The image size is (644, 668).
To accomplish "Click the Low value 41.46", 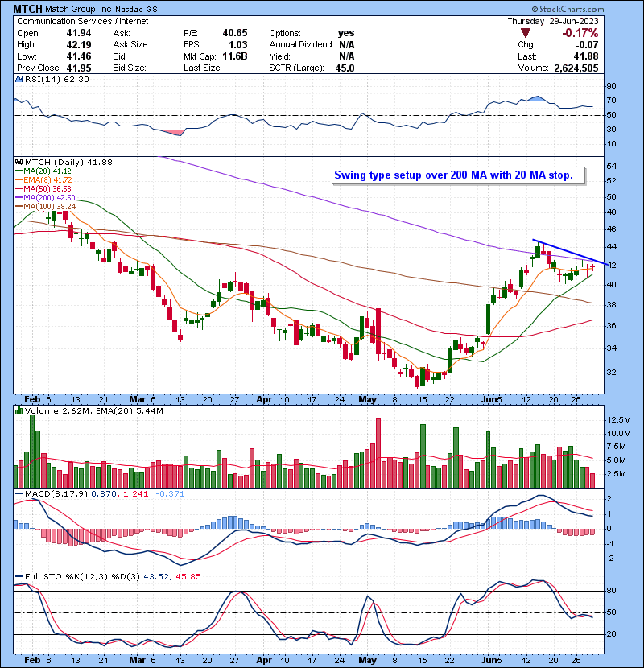I will point(78,56).
